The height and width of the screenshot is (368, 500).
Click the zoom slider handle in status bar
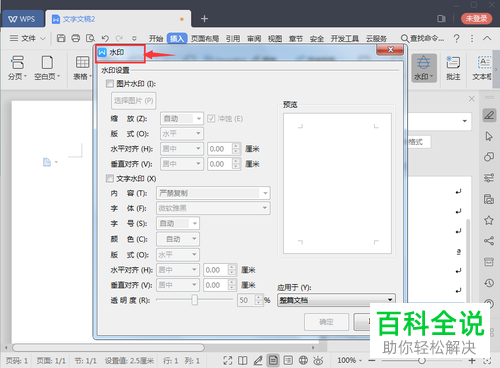click(422, 361)
